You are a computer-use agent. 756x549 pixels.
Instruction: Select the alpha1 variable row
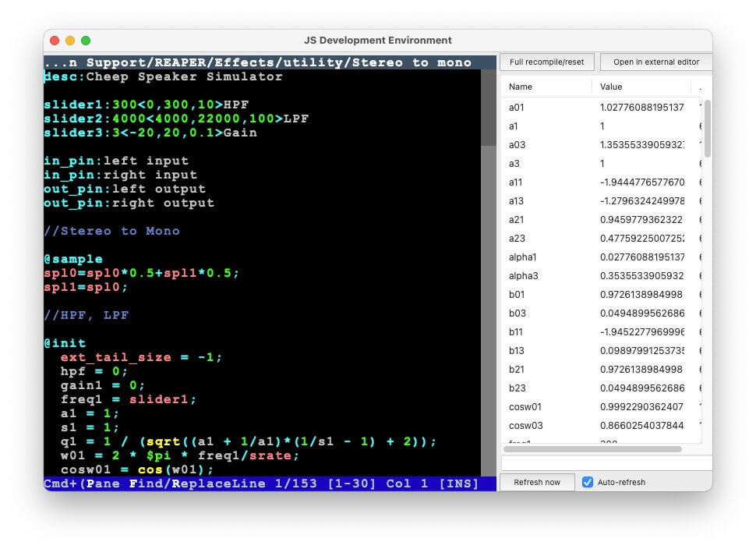click(600, 257)
